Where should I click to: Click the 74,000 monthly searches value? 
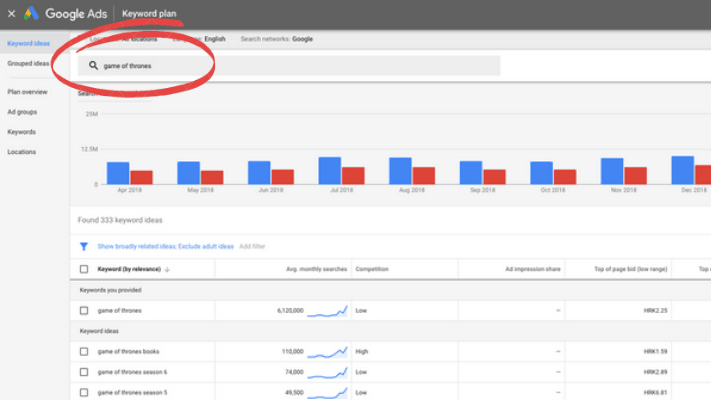294,372
